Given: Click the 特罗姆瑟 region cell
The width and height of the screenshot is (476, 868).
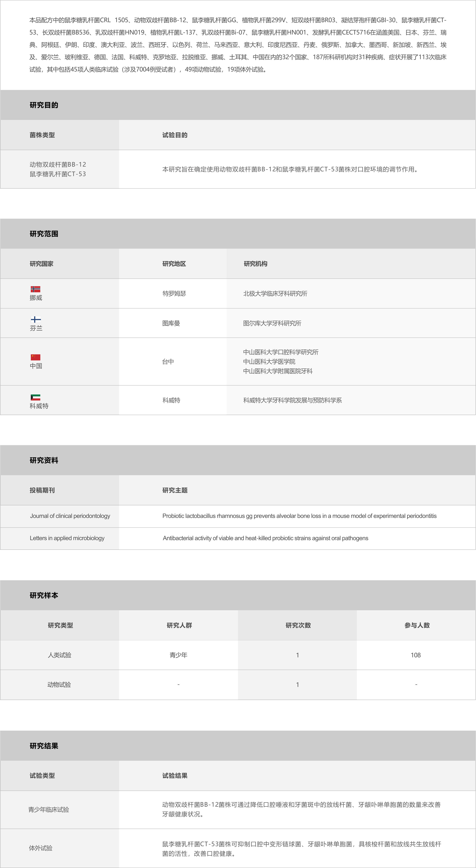Looking at the screenshot, I should click(x=174, y=293).
